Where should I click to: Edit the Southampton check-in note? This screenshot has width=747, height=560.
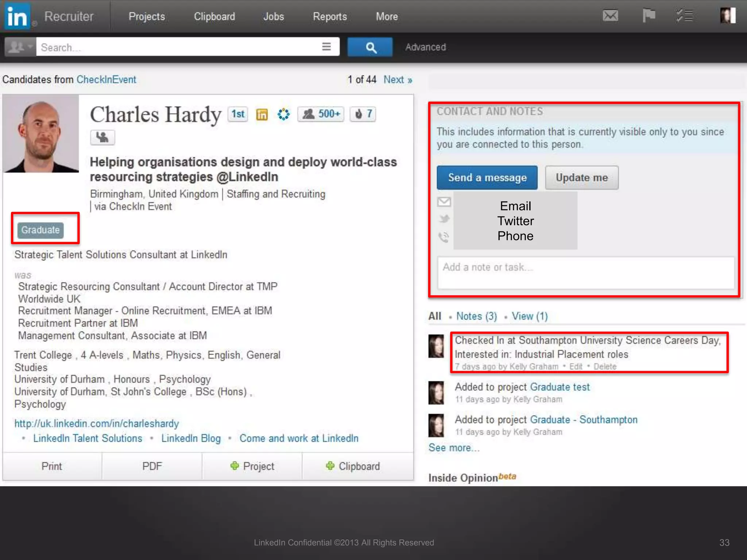tap(576, 366)
